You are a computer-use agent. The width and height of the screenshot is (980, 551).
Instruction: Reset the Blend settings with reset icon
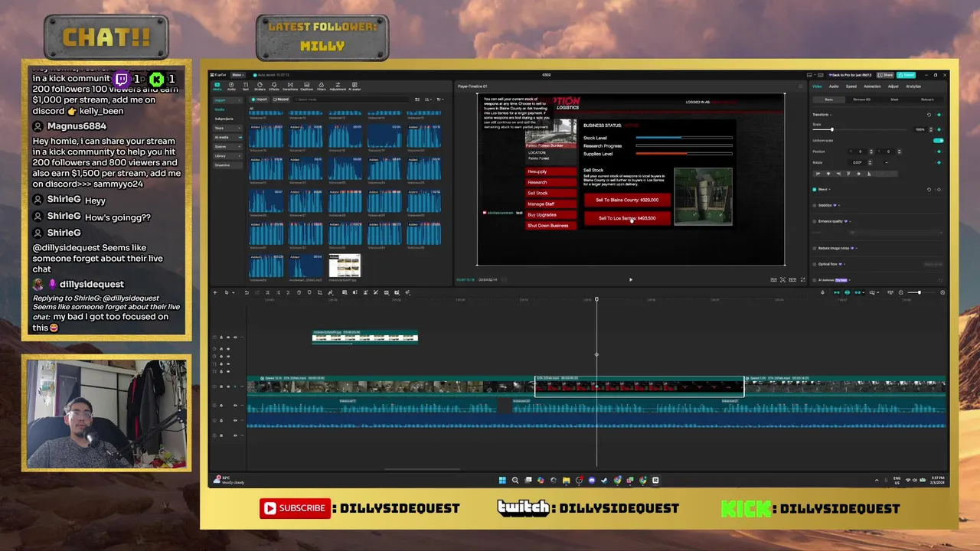(x=929, y=189)
